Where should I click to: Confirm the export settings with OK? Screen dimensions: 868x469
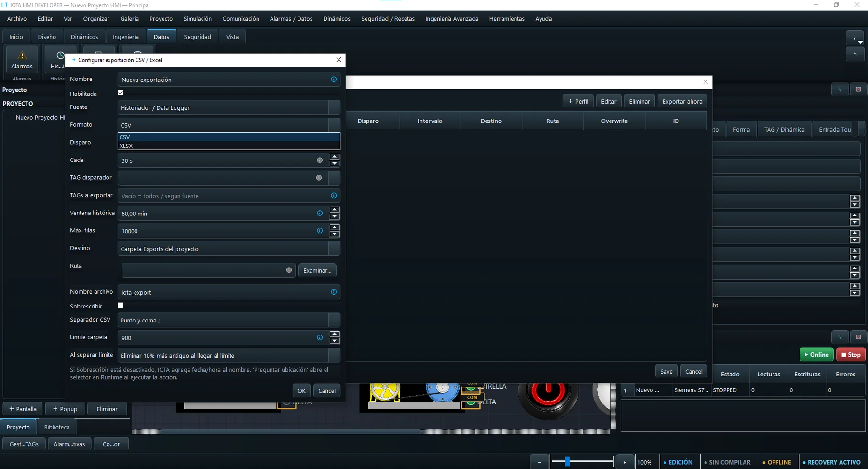301,391
